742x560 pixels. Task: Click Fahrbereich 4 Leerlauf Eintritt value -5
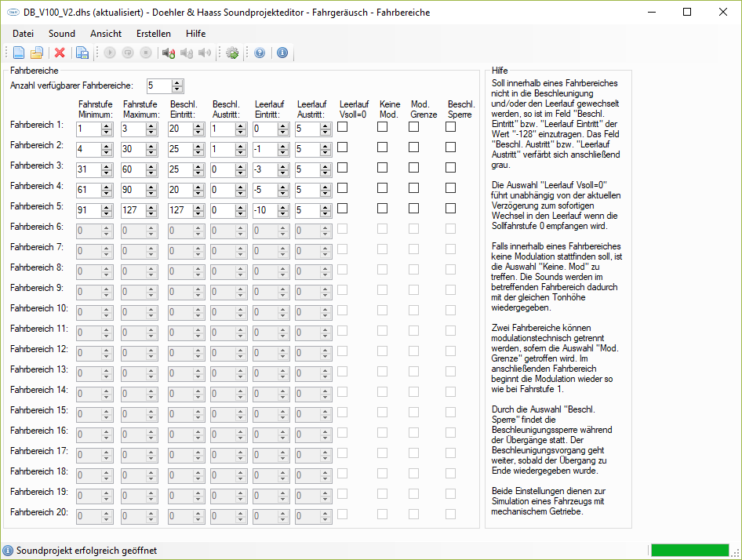[x=265, y=190]
